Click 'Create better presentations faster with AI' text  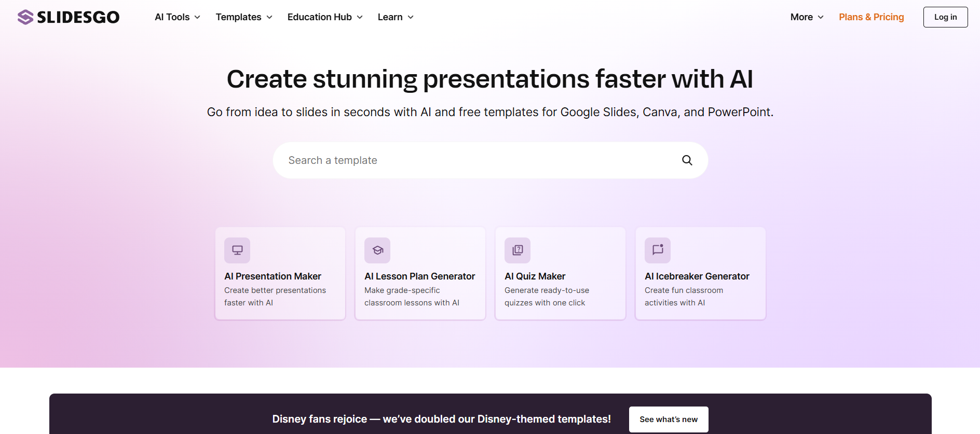(275, 297)
